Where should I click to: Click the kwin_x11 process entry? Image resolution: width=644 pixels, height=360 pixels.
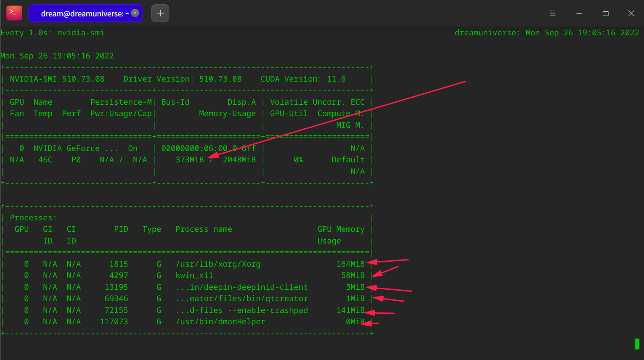pyautogui.click(x=194, y=275)
